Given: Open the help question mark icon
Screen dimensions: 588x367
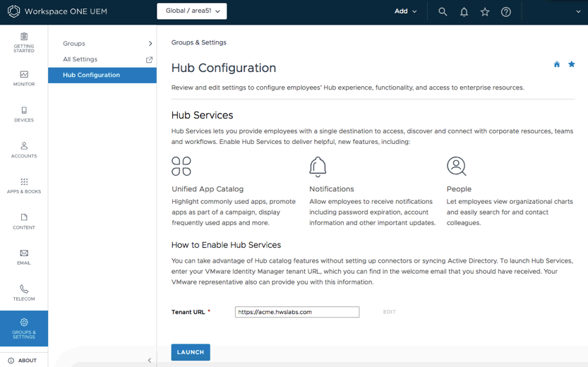Looking at the screenshot, I should point(506,12).
